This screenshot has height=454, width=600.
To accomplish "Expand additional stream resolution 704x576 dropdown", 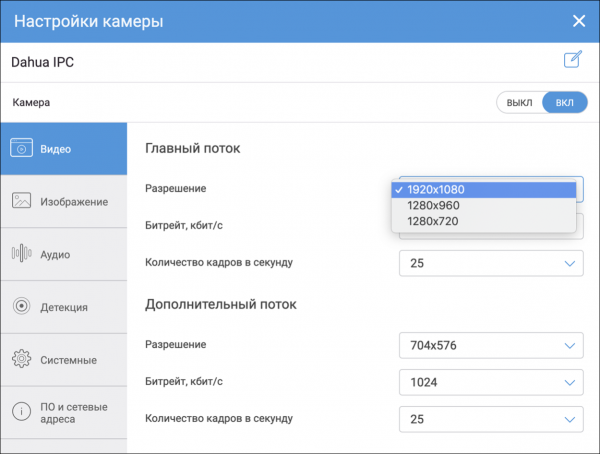I will pos(490,345).
